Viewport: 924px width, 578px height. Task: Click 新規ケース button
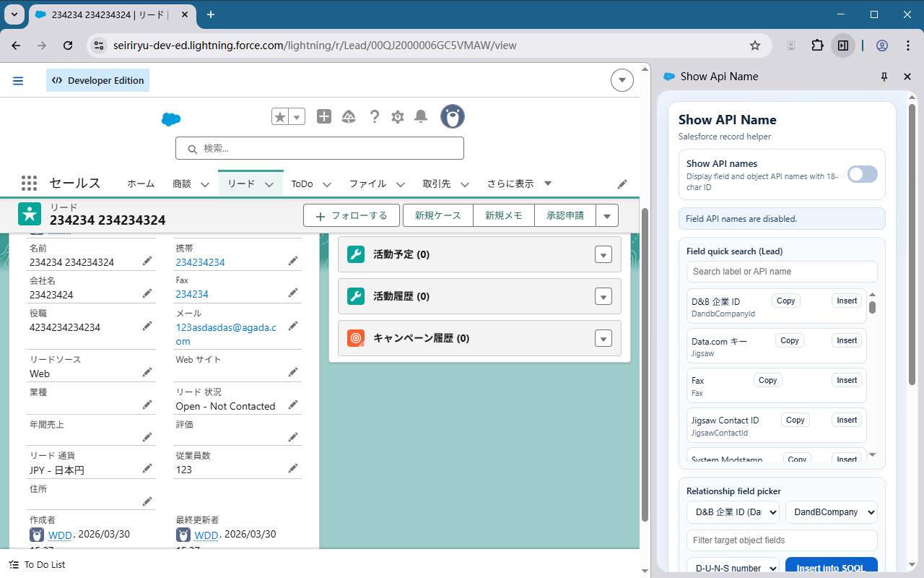pos(438,215)
